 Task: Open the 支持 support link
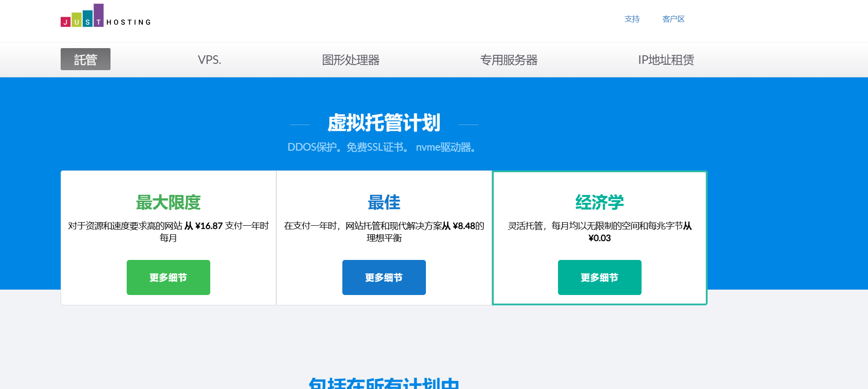click(x=632, y=19)
